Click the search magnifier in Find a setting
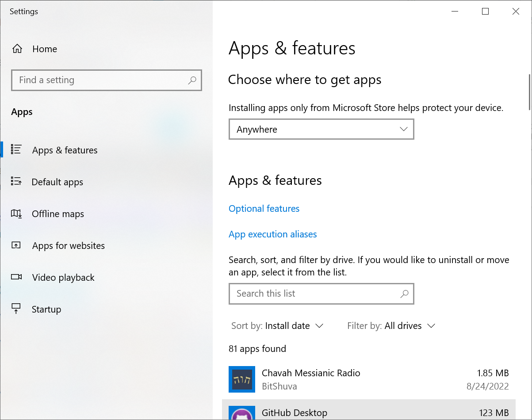The height and width of the screenshot is (420, 532). click(192, 80)
